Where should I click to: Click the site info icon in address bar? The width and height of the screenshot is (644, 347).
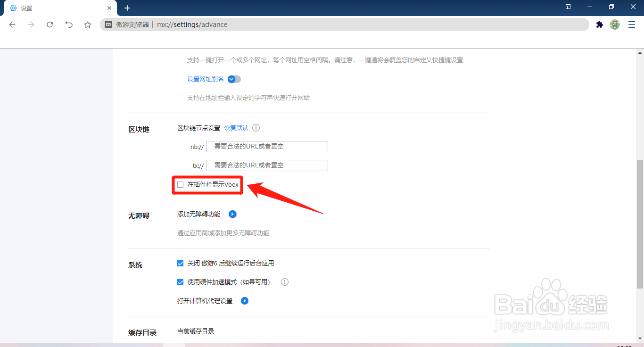(109, 25)
